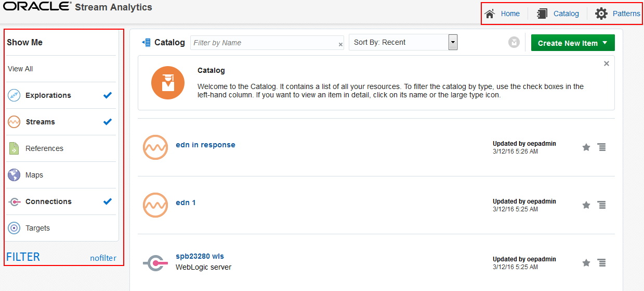Close the Catalog welcome message

(607, 64)
